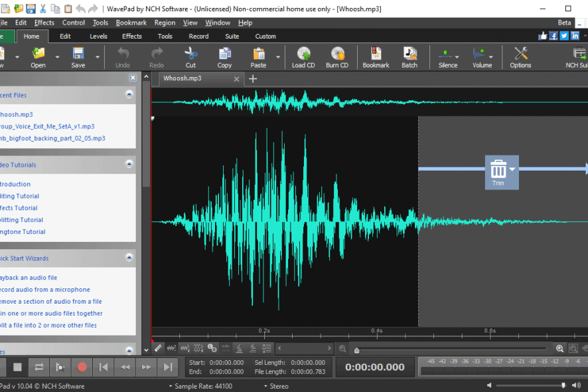Click the Stop playback button
588x392 pixels.
pos(17,367)
